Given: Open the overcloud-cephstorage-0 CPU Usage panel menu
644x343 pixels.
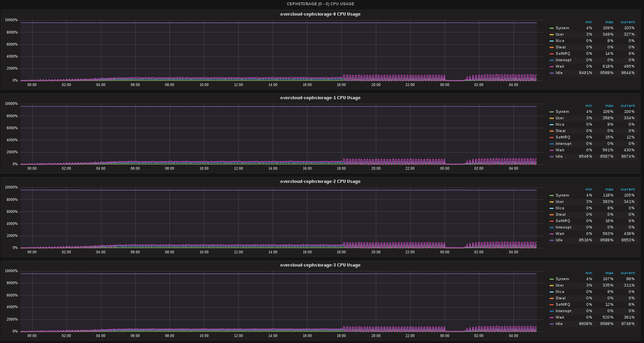Looking at the screenshot, I should click(320, 14).
